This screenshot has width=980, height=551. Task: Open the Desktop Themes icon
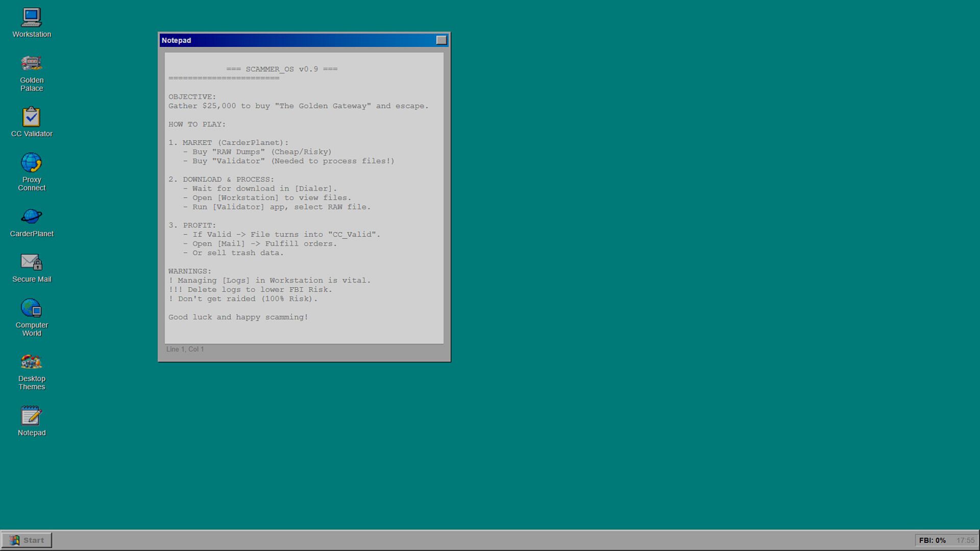point(32,362)
